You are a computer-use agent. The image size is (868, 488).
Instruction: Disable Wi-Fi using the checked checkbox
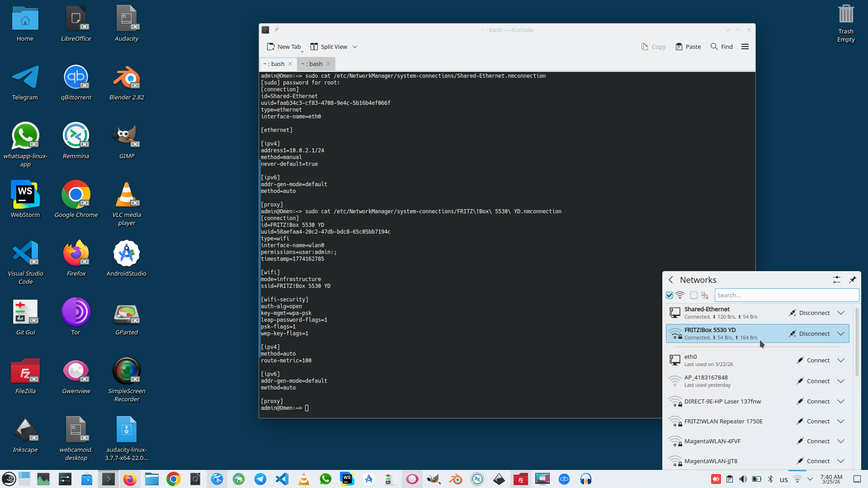tap(670, 295)
